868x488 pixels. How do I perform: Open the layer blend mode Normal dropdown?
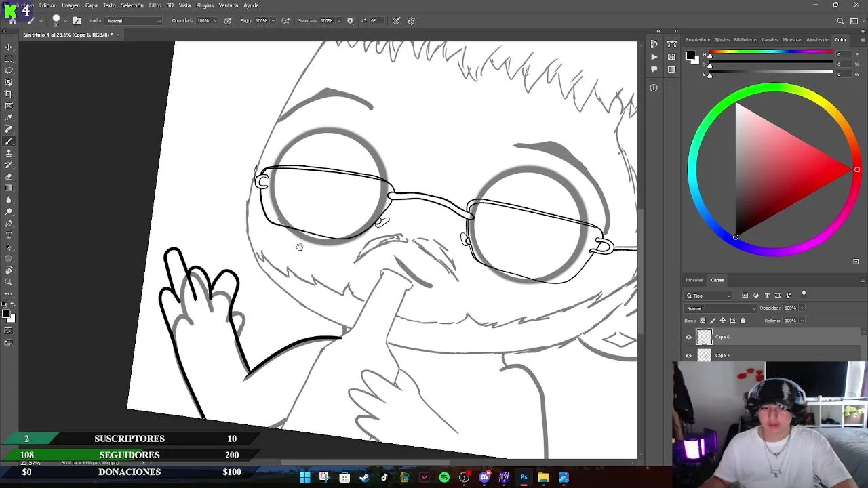[719, 308]
